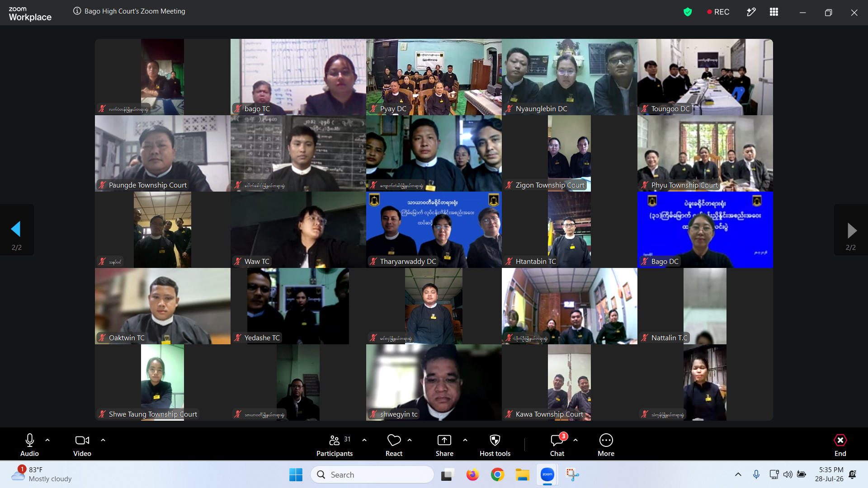The width and height of the screenshot is (868, 488).
Task: Click the React heart icon
Action: 394,445
